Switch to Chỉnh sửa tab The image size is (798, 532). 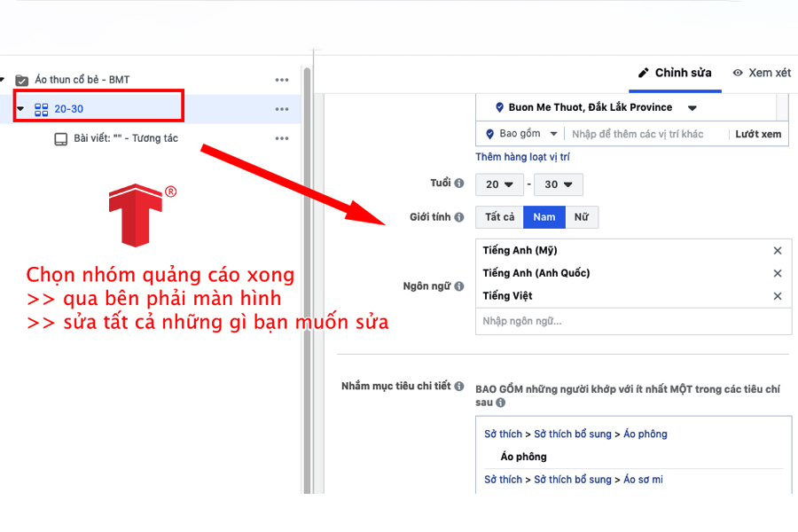tap(675, 73)
